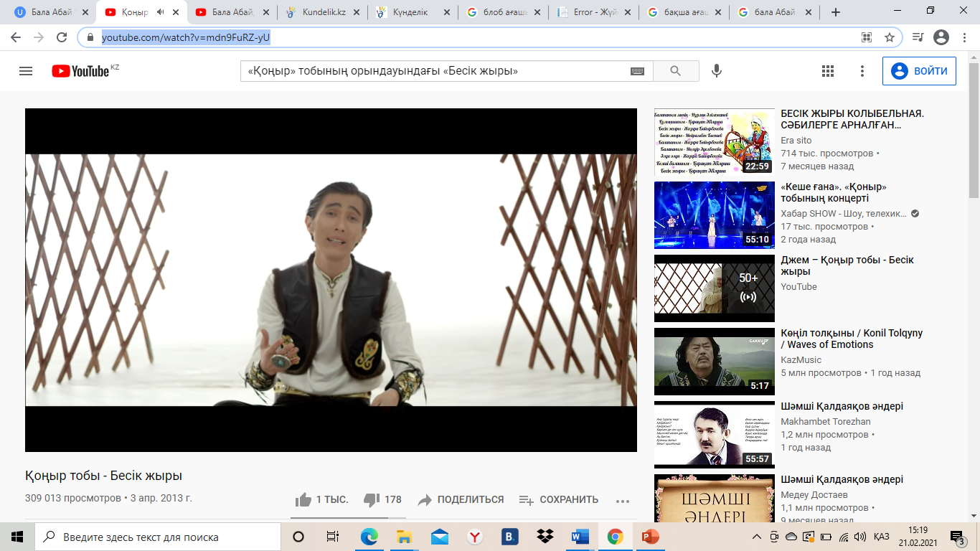980x551 pixels.
Task: Click the video player to pause
Action: [331, 280]
